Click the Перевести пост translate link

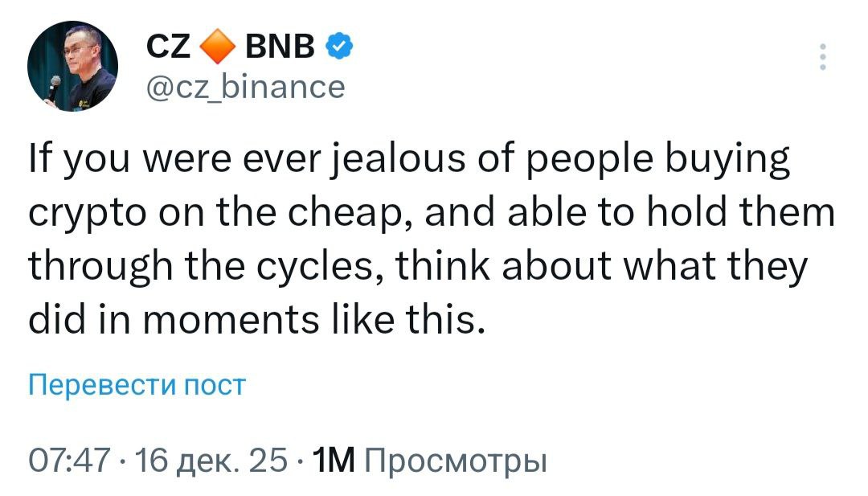coord(133,384)
